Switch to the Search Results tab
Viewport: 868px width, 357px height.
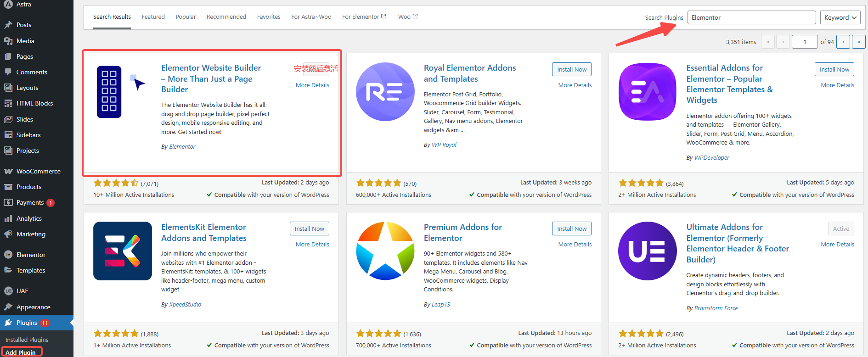(x=112, y=17)
